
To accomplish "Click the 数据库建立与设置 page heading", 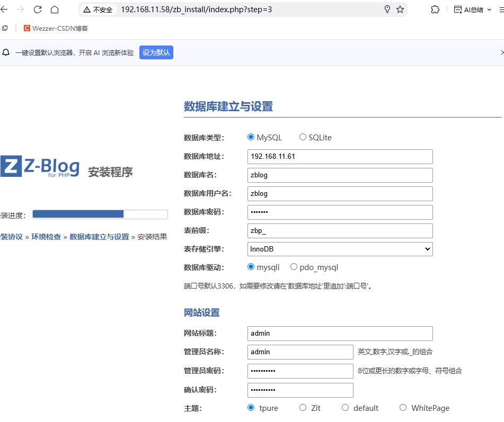I will tap(228, 106).
